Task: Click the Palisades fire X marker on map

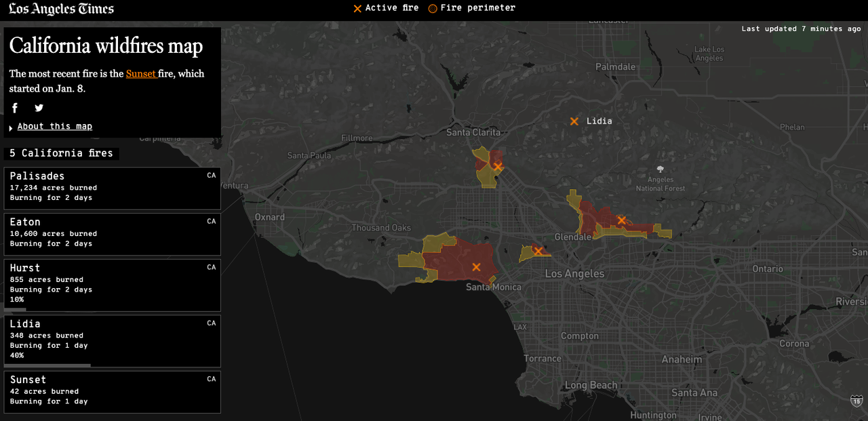Action: pos(476,267)
